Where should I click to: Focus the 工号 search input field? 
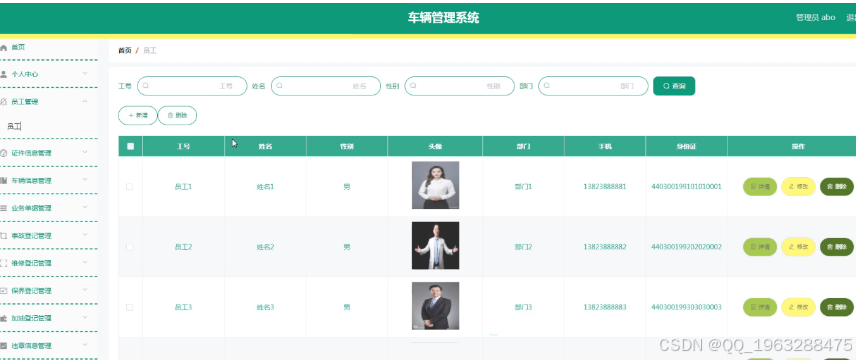(x=192, y=86)
